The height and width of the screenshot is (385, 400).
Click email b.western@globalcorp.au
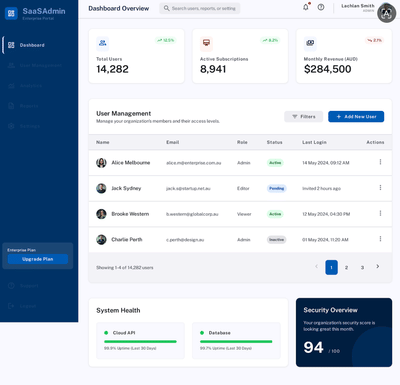pos(192,214)
